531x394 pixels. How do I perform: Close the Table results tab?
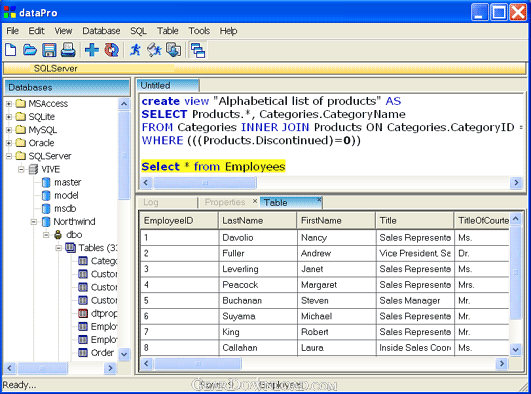click(x=319, y=200)
